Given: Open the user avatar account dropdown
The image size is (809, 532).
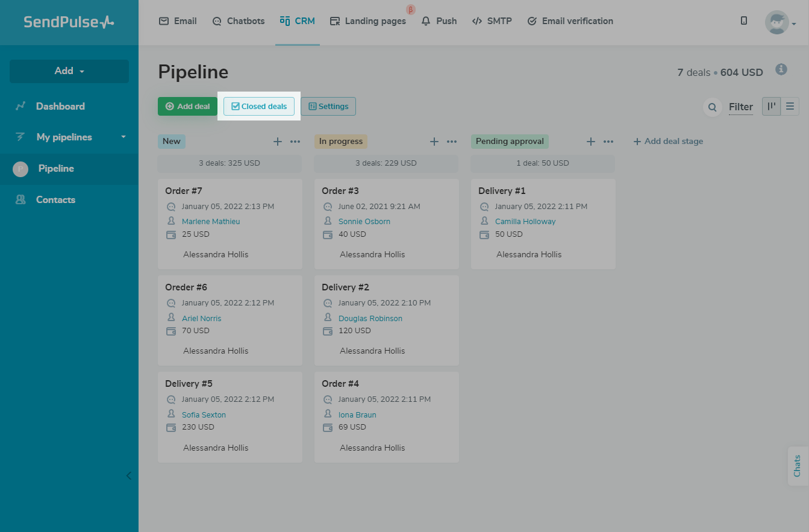Looking at the screenshot, I should point(780,23).
